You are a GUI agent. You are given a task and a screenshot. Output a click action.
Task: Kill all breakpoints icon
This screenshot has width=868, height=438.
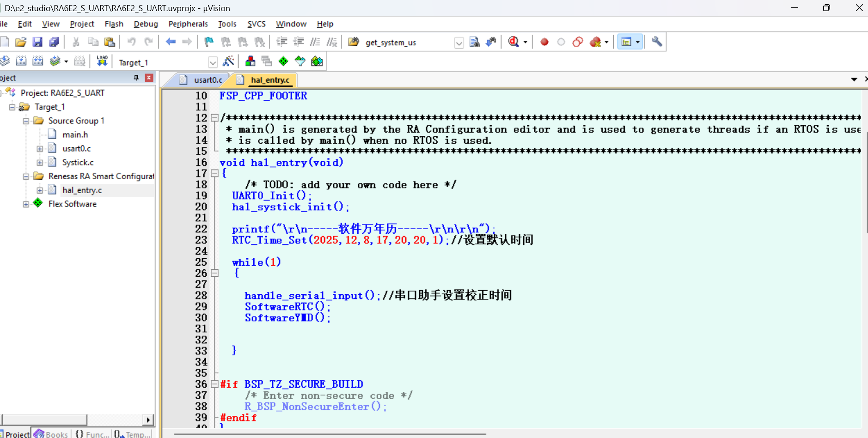(x=595, y=42)
